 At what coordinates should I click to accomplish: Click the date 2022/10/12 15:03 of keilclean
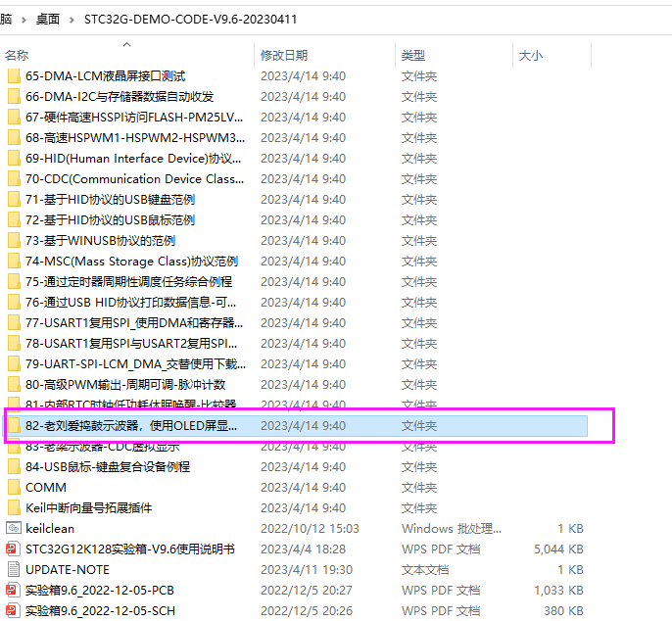point(310,529)
